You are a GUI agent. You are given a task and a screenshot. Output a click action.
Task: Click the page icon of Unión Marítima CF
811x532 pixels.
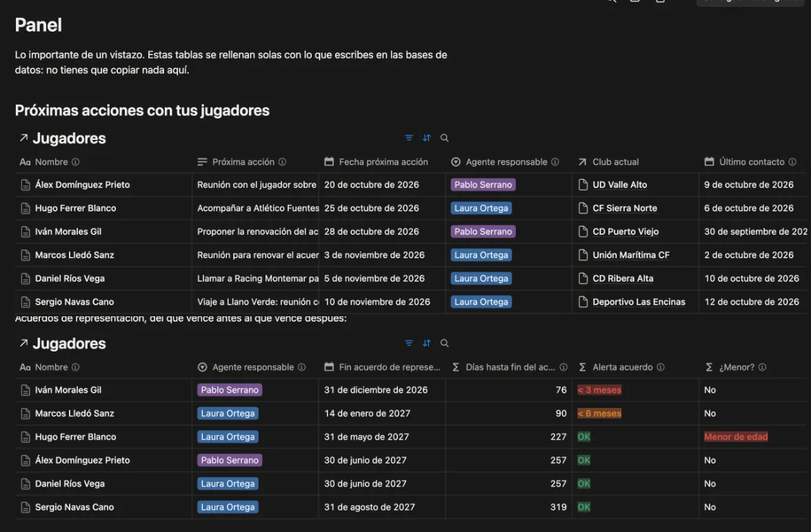pyautogui.click(x=583, y=255)
